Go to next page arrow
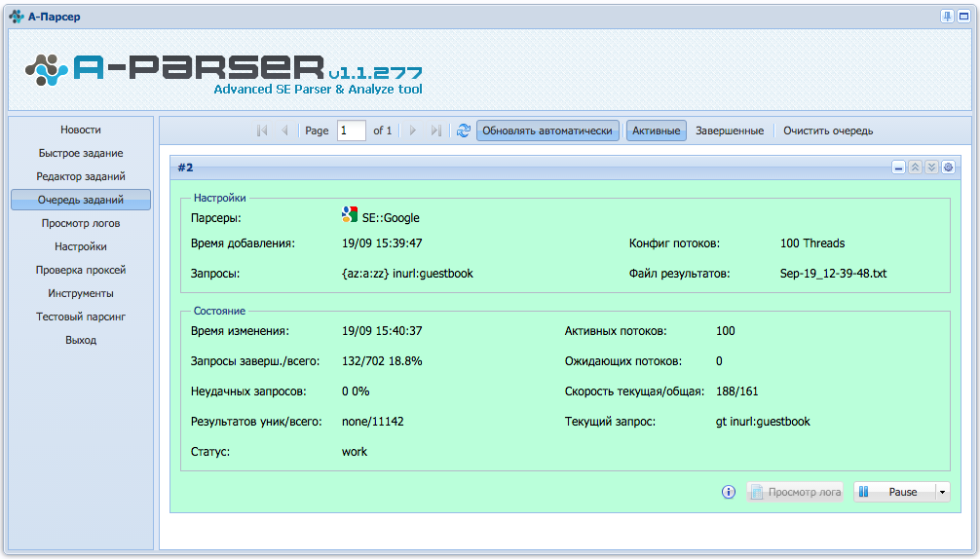This screenshot has width=980, height=559. click(x=412, y=130)
